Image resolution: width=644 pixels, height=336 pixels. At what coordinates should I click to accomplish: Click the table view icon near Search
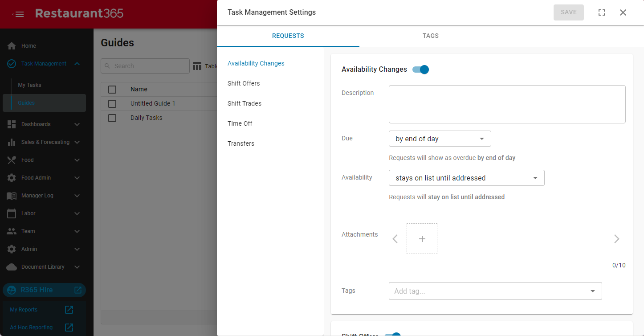click(x=197, y=66)
